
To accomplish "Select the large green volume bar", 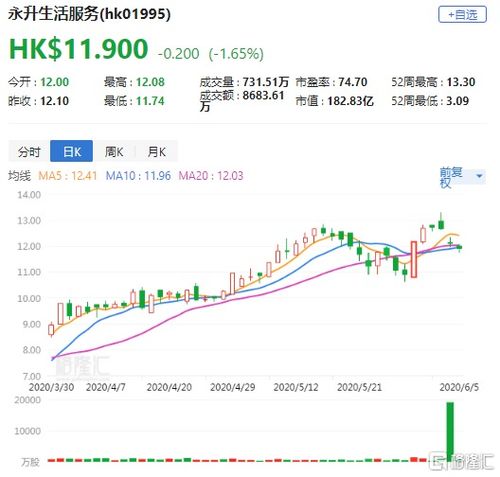I will (450, 432).
